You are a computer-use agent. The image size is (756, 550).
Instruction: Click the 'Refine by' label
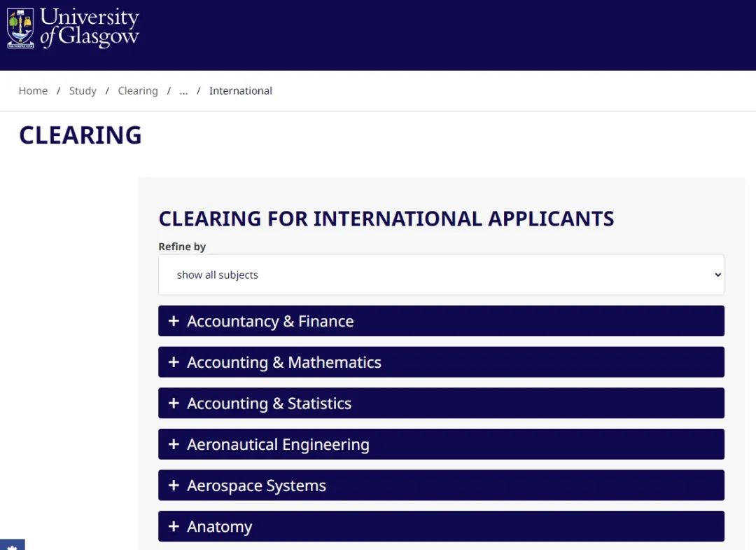[182, 247]
